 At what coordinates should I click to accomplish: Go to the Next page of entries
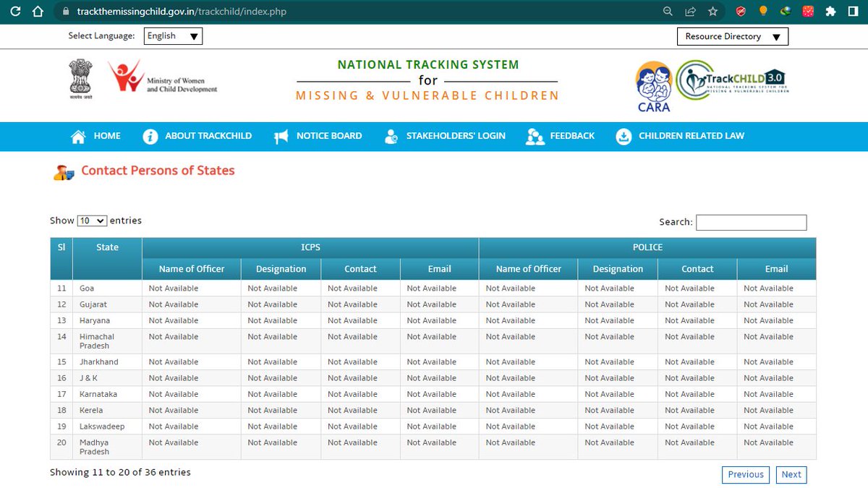pos(791,475)
